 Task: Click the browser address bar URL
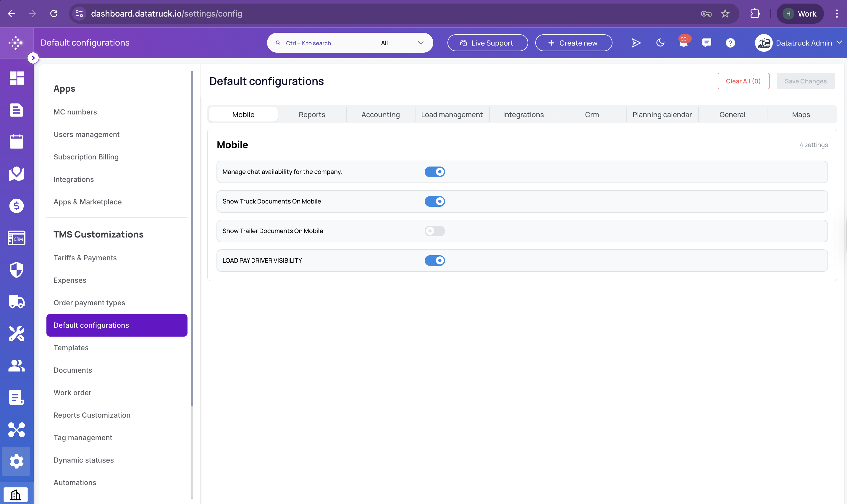(x=166, y=14)
